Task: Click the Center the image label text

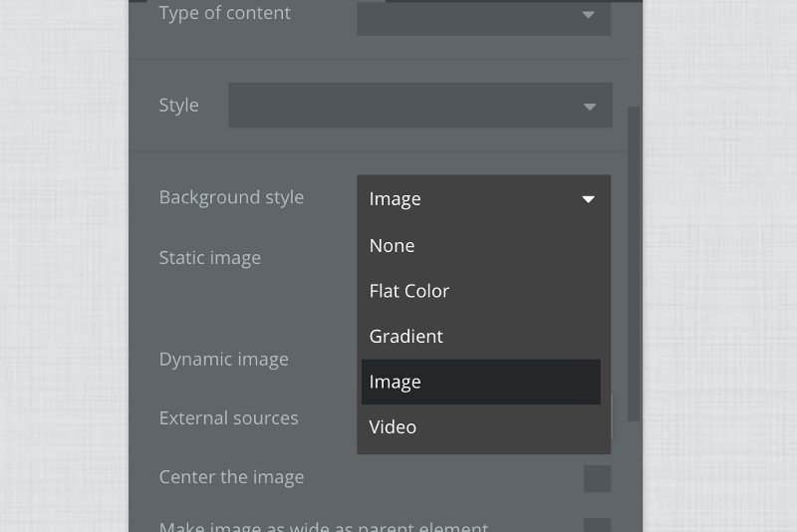Action: coord(231,477)
